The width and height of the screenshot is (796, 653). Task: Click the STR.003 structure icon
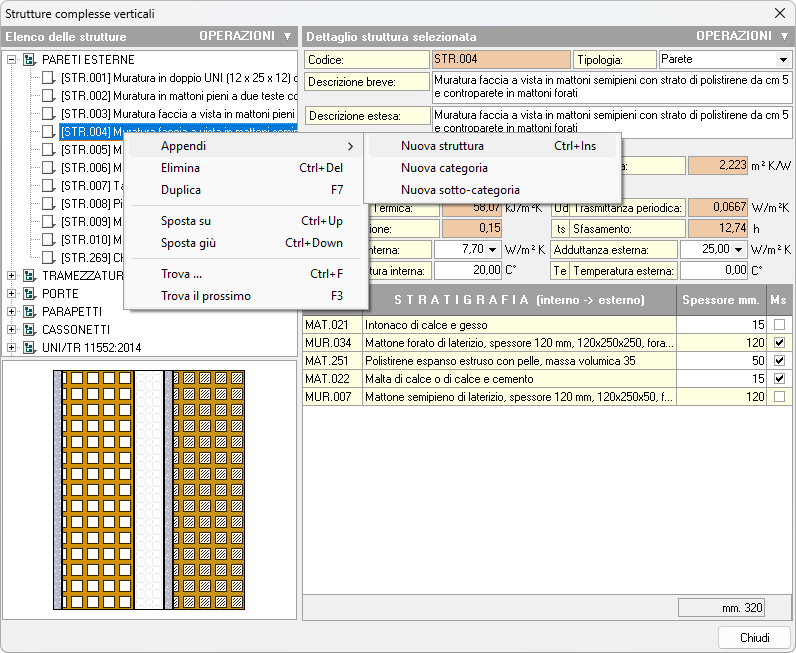coord(49,114)
